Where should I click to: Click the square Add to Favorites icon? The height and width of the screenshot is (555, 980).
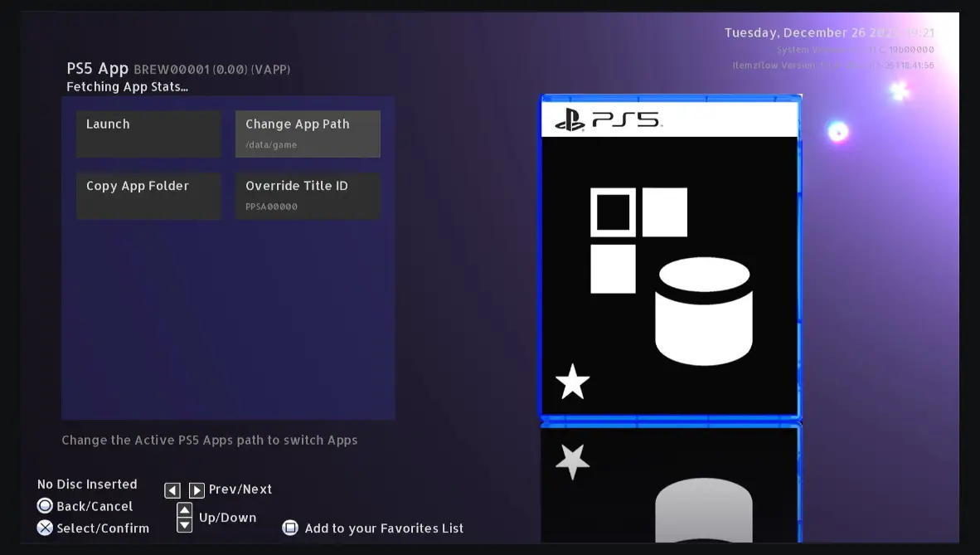(x=290, y=528)
